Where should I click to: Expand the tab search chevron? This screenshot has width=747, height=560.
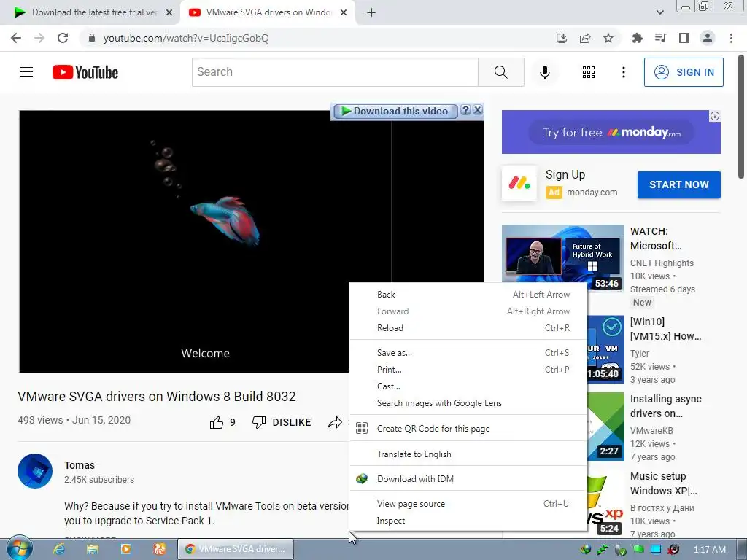659,12
